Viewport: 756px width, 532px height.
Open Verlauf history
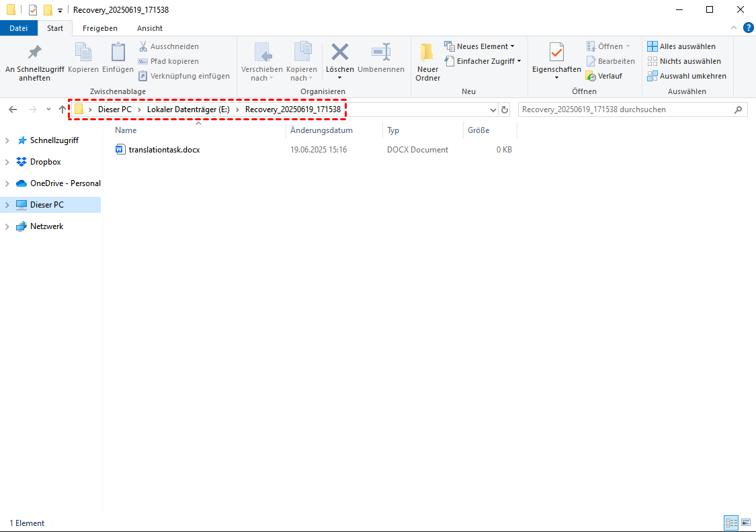[603, 76]
